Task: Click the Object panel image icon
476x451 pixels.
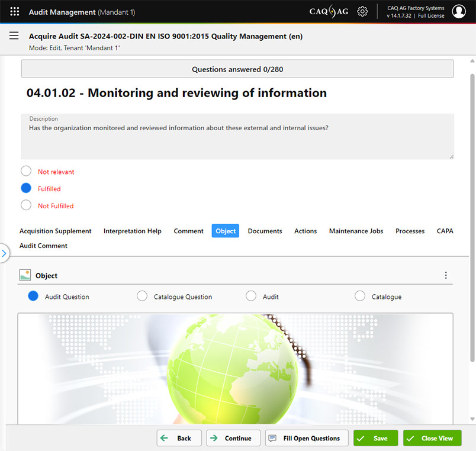Action: pos(25,275)
